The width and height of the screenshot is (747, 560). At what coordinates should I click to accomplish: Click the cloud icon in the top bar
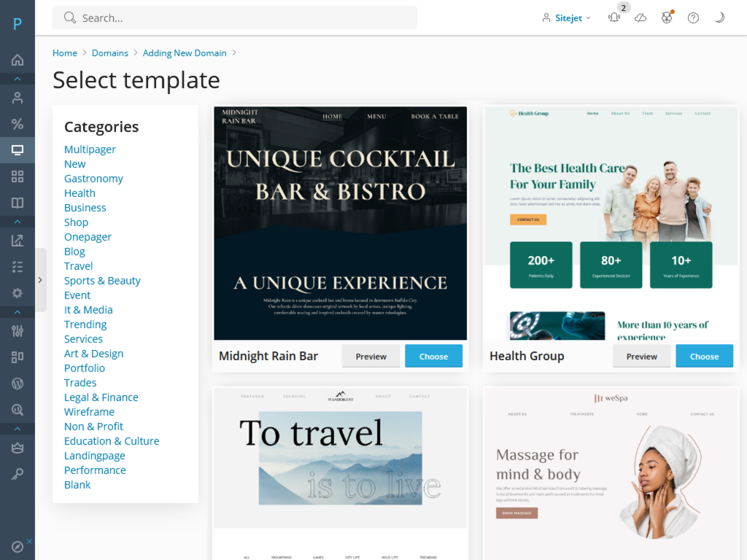pyautogui.click(x=640, y=17)
